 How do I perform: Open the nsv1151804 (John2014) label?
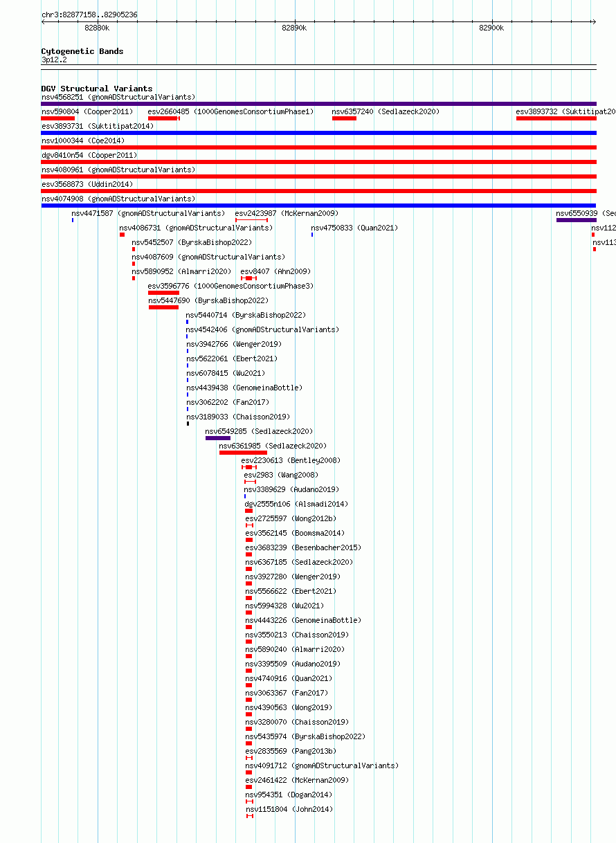tap(289, 809)
